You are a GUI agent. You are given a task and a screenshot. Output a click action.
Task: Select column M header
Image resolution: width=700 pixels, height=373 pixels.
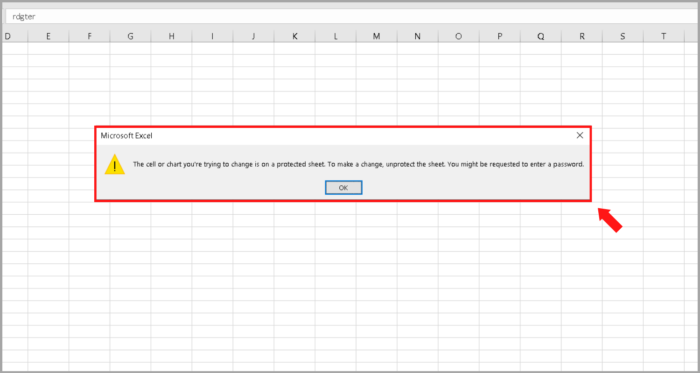(377, 37)
